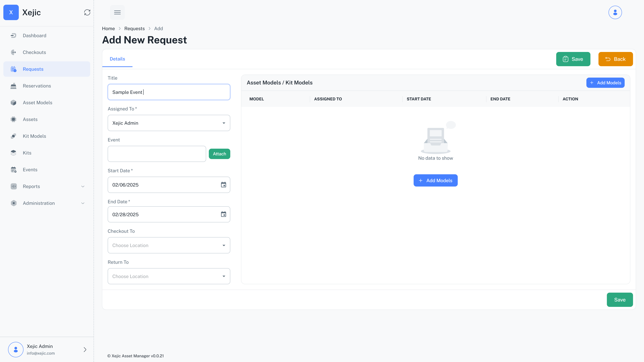Click the Kit Models sidebar icon
644x362 pixels.
(13, 136)
